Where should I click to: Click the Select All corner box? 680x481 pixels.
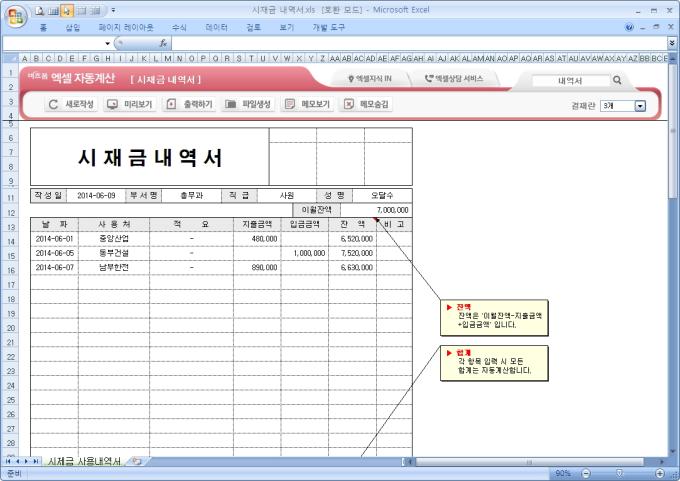[x=10, y=58]
